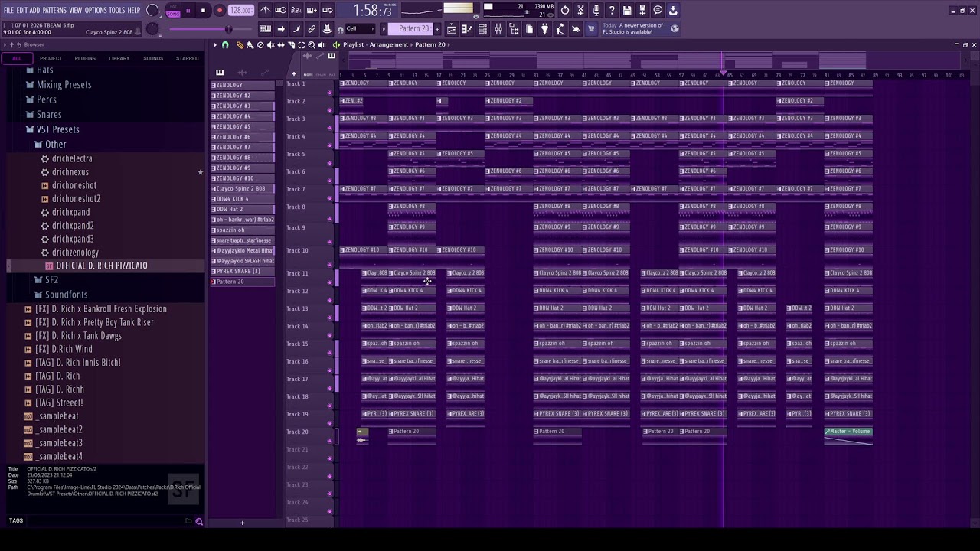Toggle the Track 11 mute switch
This screenshot has width=980, height=551.
tap(330, 282)
